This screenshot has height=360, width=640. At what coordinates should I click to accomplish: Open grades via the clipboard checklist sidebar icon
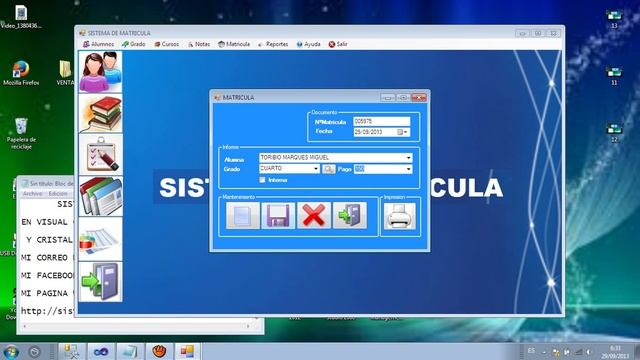pos(100,154)
